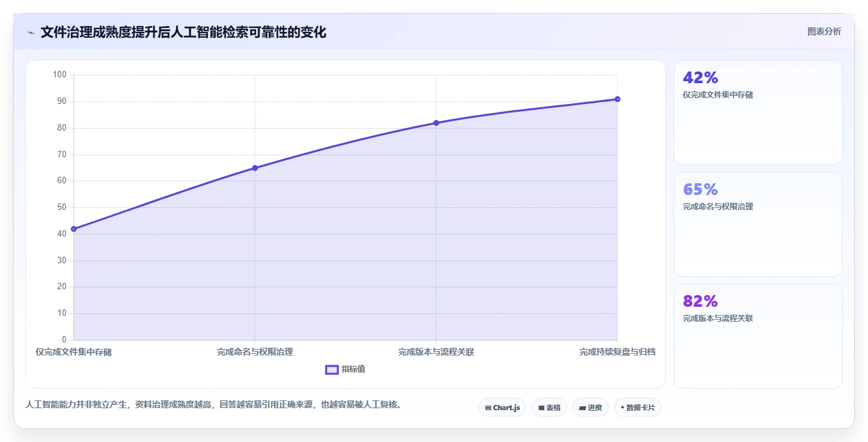The width and height of the screenshot is (868, 442).
Task: Click x-axis label 完成命名与权限治理
Action: point(255,352)
